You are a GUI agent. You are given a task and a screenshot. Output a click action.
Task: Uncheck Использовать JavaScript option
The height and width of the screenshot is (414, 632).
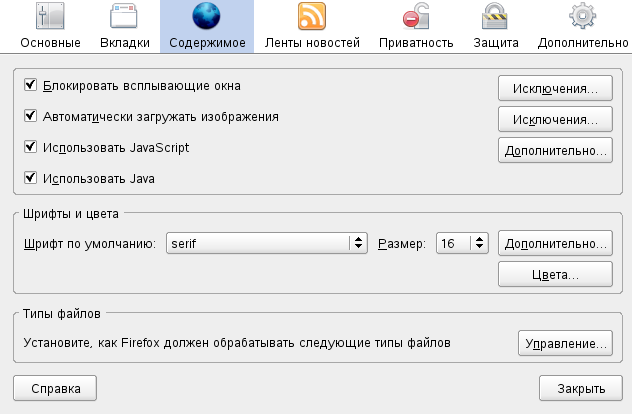pos(30,147)
